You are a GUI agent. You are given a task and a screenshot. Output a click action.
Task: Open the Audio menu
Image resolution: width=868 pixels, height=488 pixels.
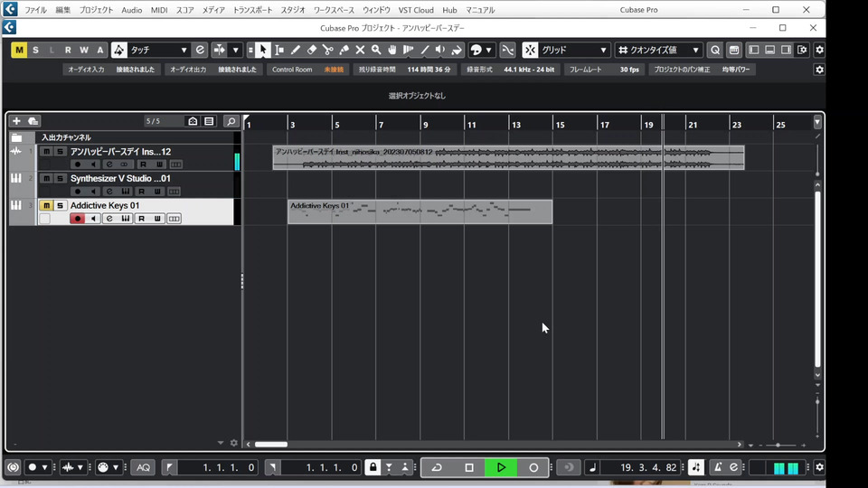(x=132, y=10)
